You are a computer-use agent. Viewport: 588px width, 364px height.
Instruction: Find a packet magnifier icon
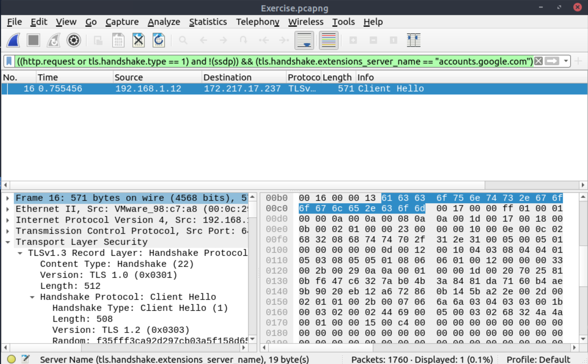[x=183, y=40]
